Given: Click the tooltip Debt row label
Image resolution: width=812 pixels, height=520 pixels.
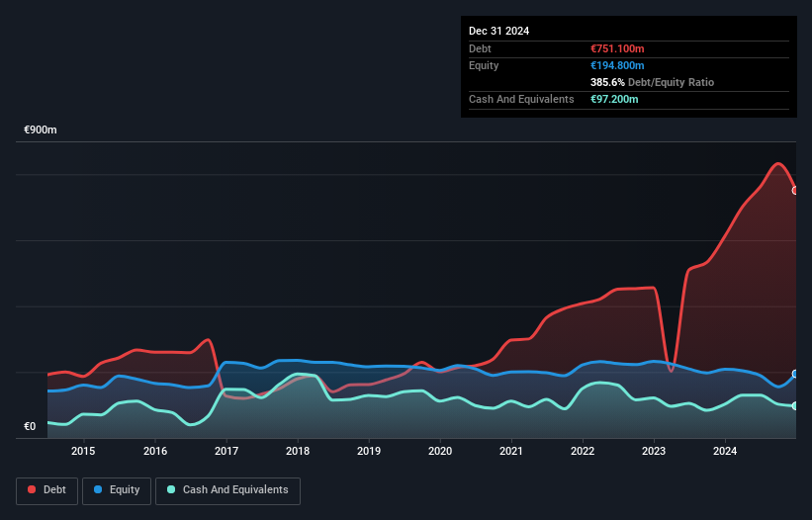Looking at the screenshot, I should tap(480, 48).
